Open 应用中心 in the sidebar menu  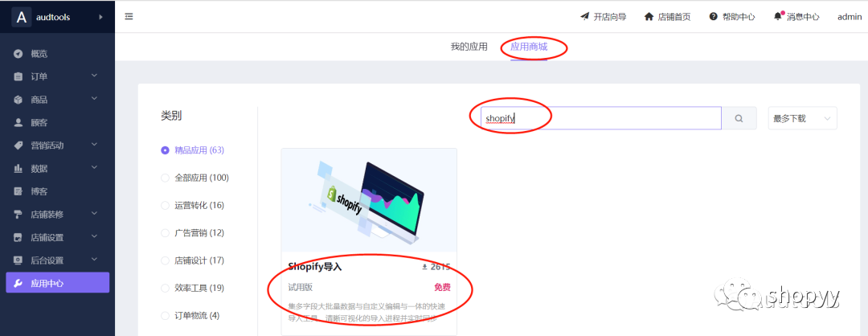point(58,284)
